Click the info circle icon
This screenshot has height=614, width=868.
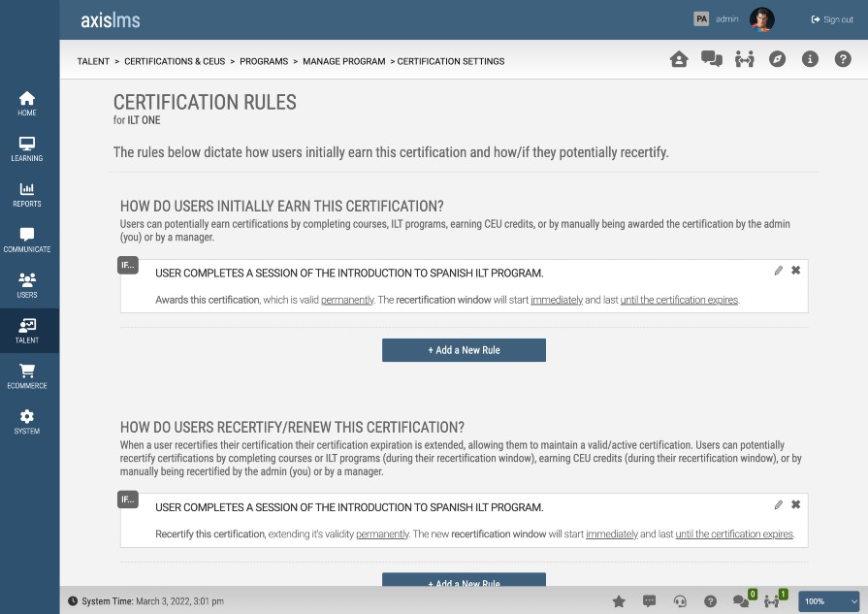coord(810,59)
